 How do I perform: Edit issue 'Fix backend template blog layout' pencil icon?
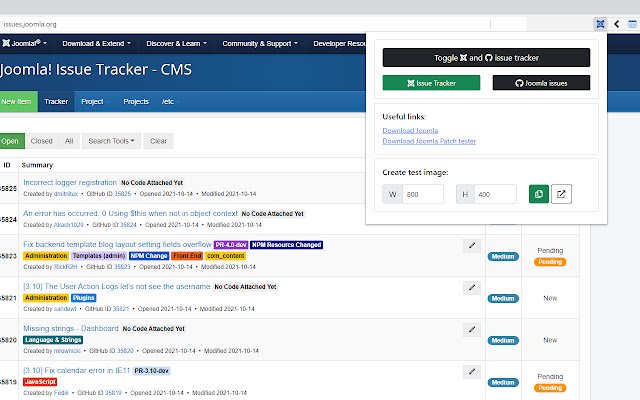point(472,245)
